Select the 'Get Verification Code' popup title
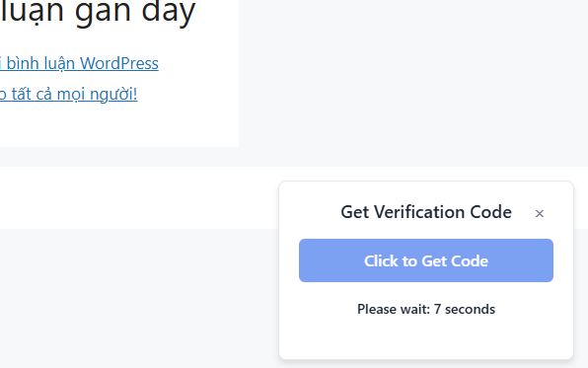The height and width of the screenshot is (368, 588). (426, 212)
